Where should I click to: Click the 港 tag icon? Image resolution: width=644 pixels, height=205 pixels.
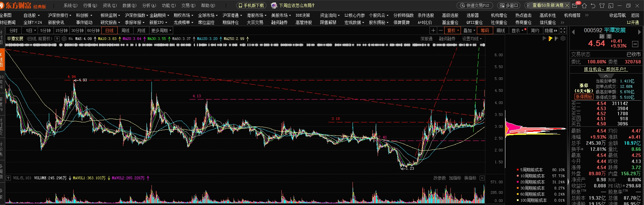(609, 36)
